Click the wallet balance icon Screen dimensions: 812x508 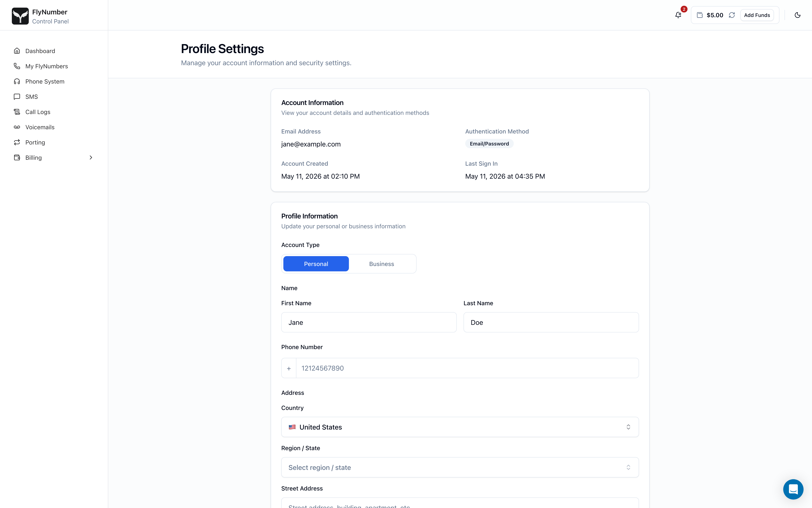click(x=700, y=15)
